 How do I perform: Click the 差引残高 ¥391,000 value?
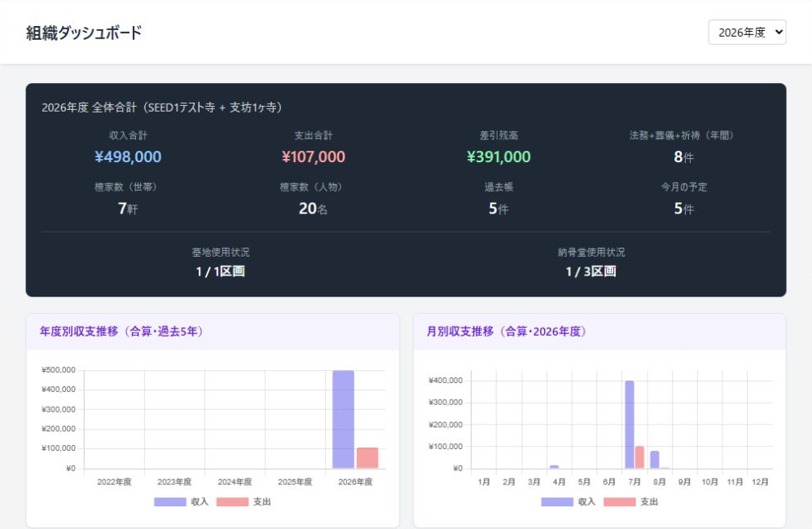498,156
